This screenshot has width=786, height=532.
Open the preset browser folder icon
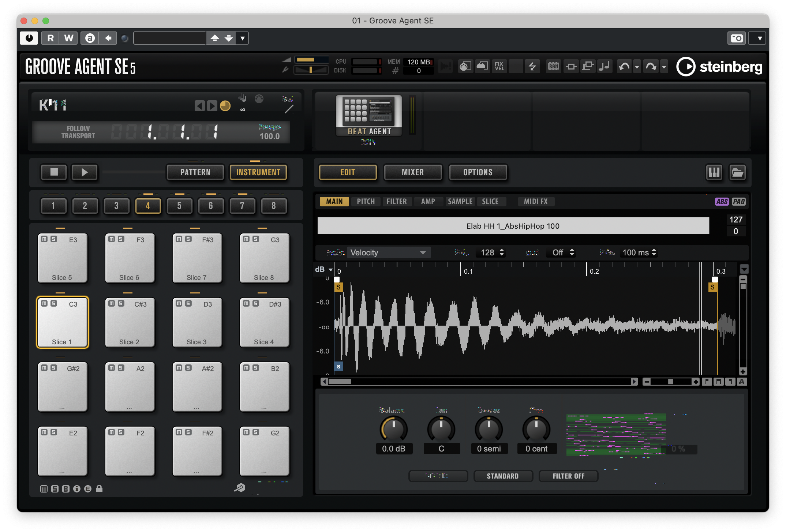737,172
